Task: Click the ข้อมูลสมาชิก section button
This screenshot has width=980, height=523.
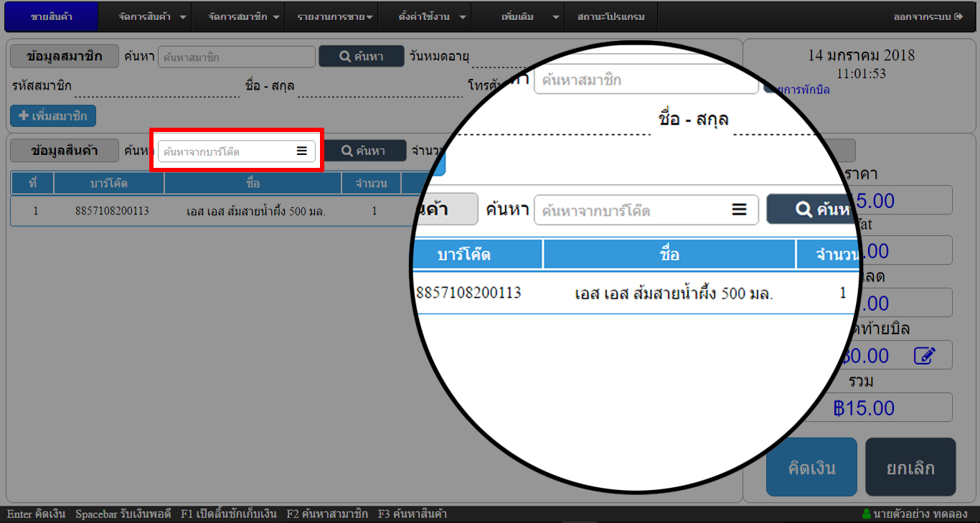Action: click(x=64, y=57)
